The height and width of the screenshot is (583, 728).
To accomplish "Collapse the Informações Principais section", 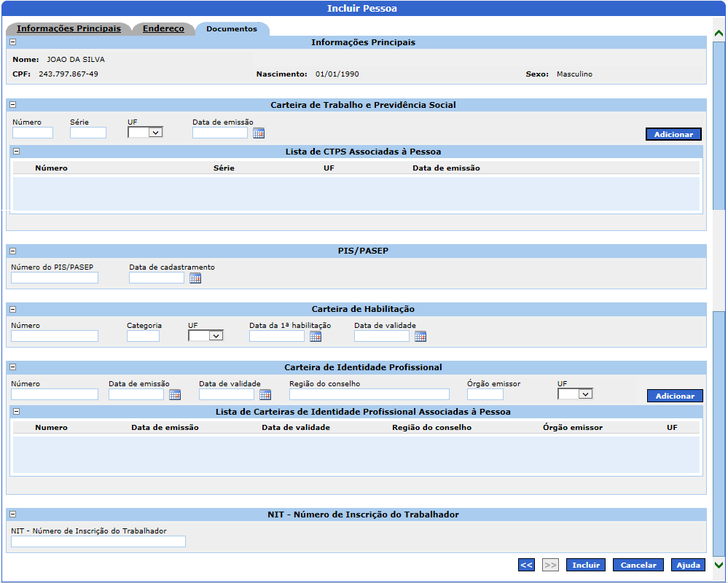I will coord(12,42).
